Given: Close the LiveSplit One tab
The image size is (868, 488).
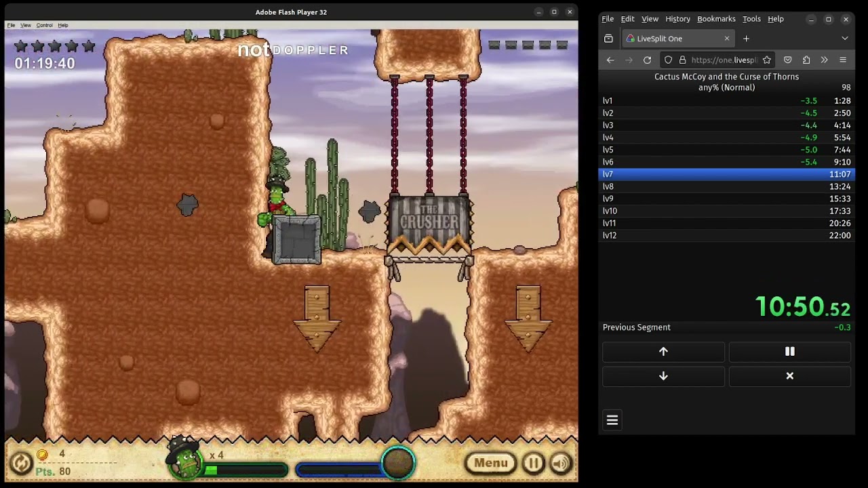Looking at the screenshot, I should pyautogui.click(x=727, y=39).
